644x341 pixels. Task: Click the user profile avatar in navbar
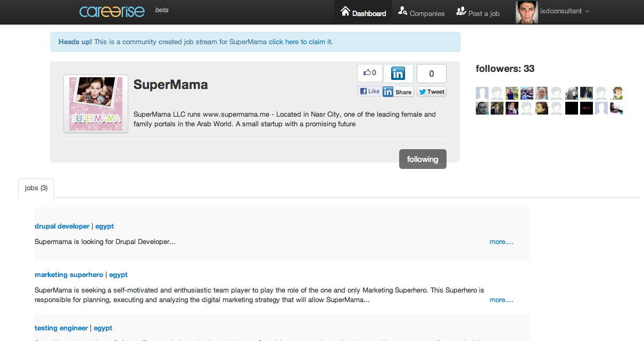pos(526,12)
